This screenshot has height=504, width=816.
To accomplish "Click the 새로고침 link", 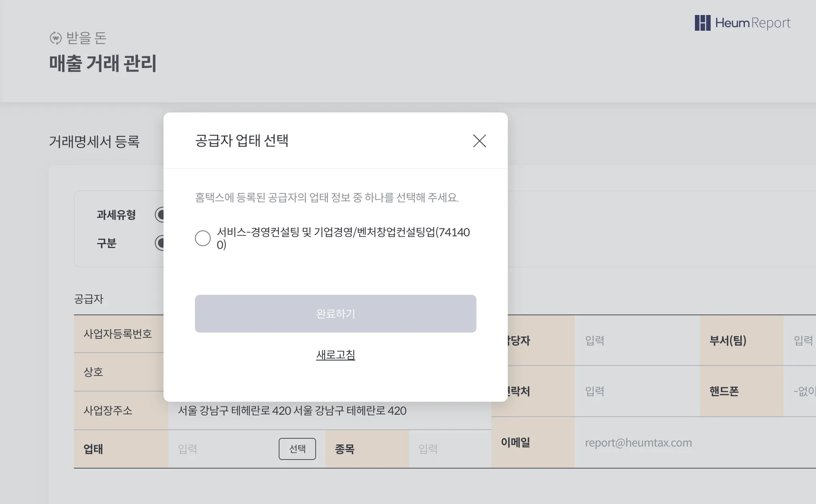I will tap(335, 355).
